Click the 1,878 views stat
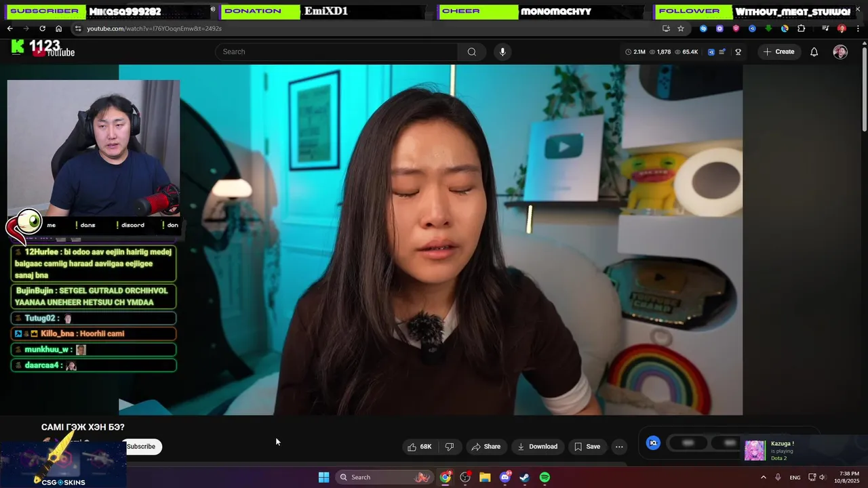This screenshot has height=488, width=868. tap(660, 52)
